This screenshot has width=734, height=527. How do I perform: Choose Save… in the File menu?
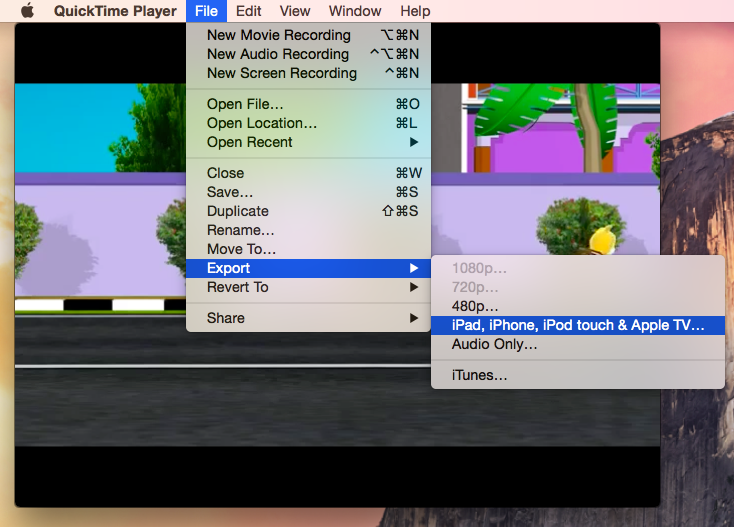(x=308, y=192)
